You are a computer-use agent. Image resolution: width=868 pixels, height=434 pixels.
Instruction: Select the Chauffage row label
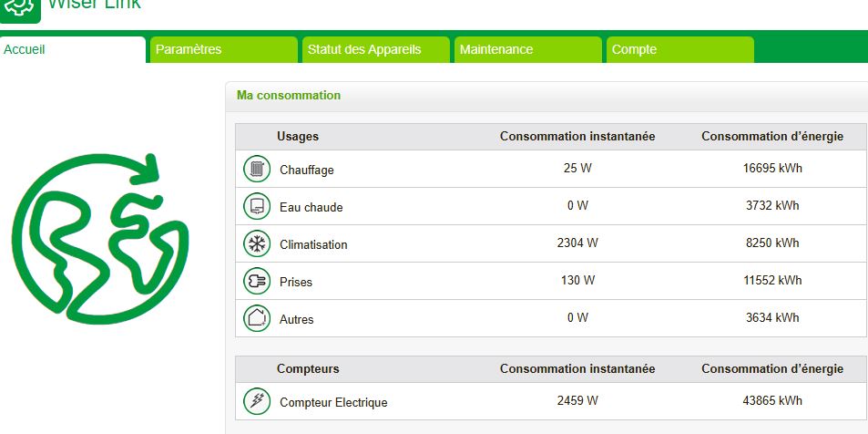coord(307,170)
